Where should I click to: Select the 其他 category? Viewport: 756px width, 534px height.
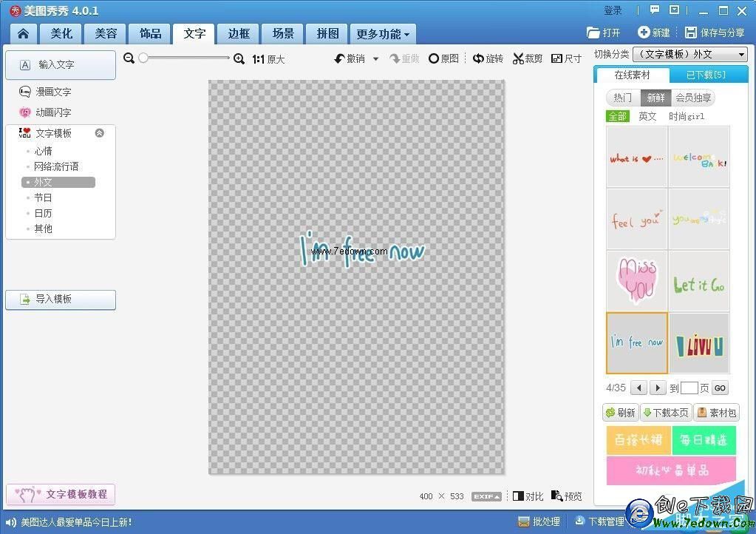point(43,229)
